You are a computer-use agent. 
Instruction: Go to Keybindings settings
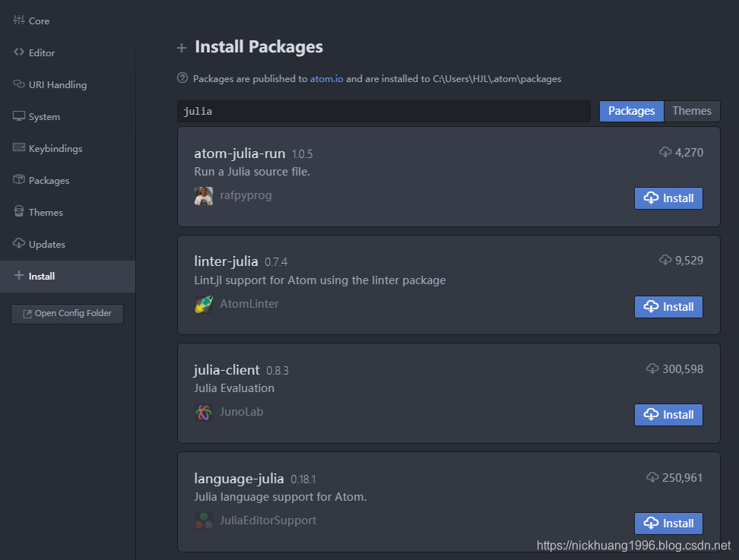pos(55,148)
